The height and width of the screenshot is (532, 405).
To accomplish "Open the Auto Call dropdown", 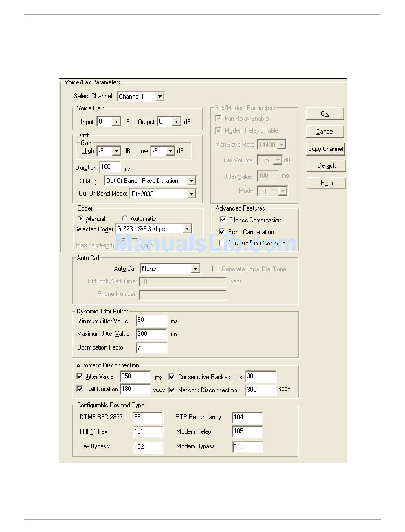I will 170,269.
